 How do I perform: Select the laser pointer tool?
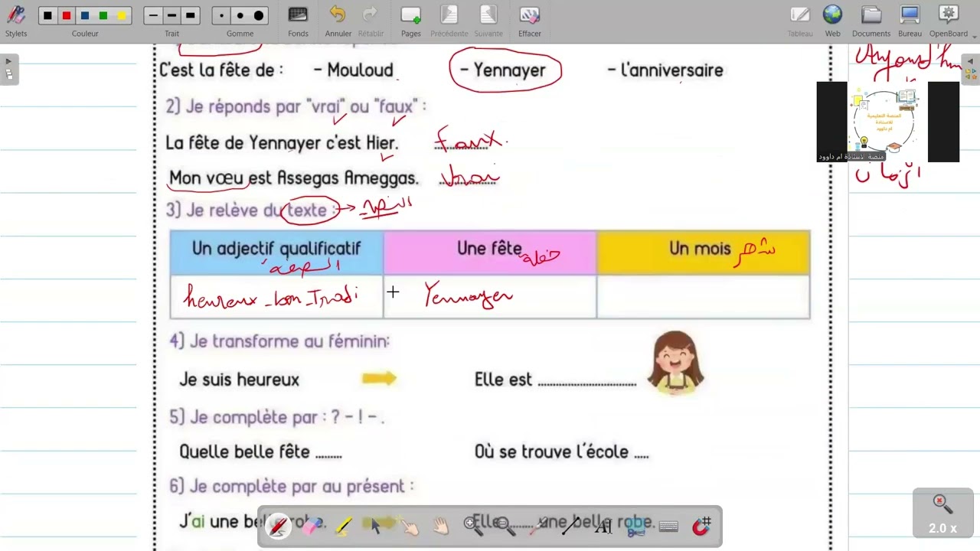[538, 527]
